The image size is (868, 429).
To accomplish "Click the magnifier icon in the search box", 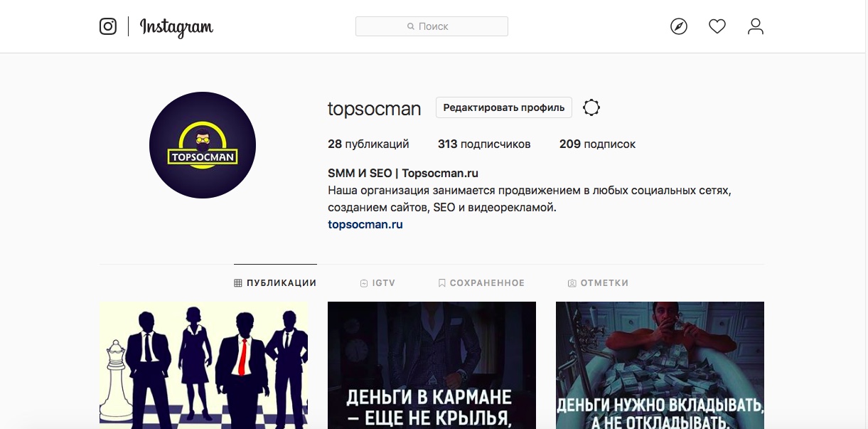I will (411, 26).
